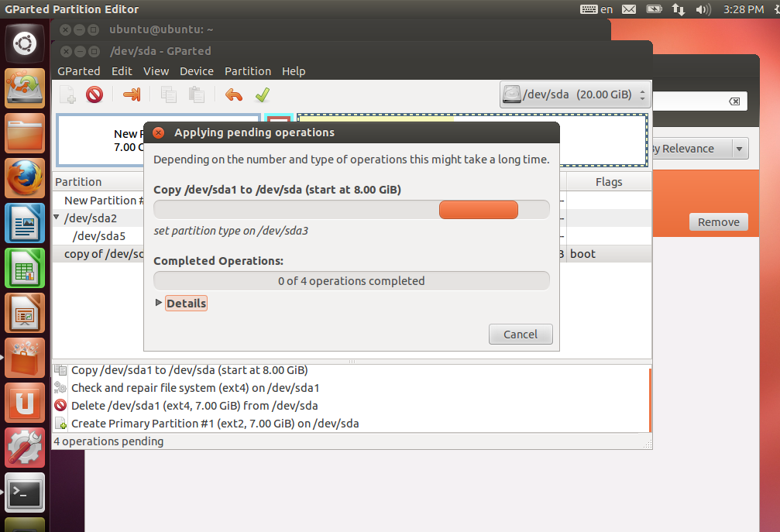Select pending operation Copy /dev/sda1 to /dev/sda

pos(190,370)
